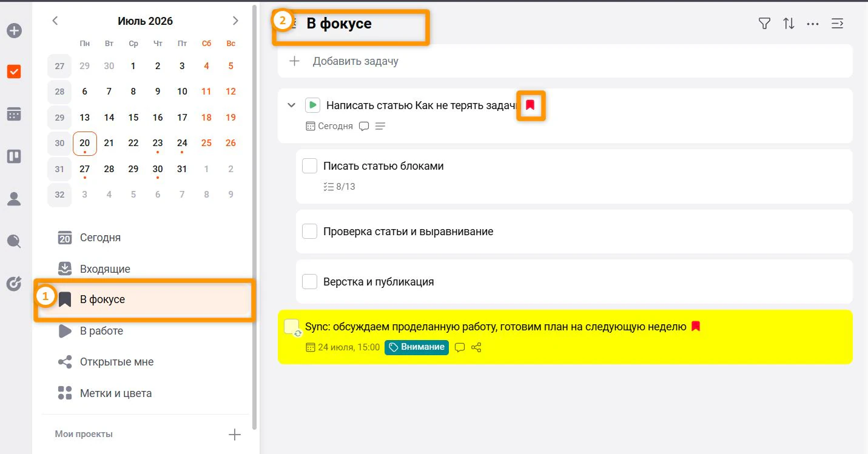Go to previous month in calendar

pyautogui.click(x=55, y=21)
